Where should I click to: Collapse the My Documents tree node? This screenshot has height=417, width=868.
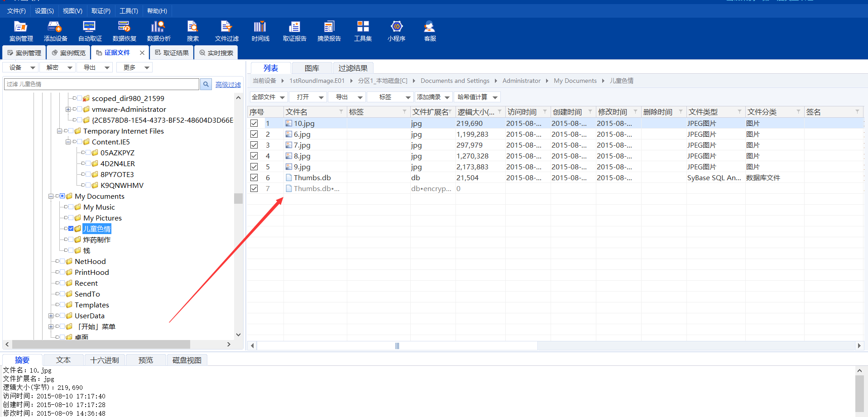click(51, 196)
